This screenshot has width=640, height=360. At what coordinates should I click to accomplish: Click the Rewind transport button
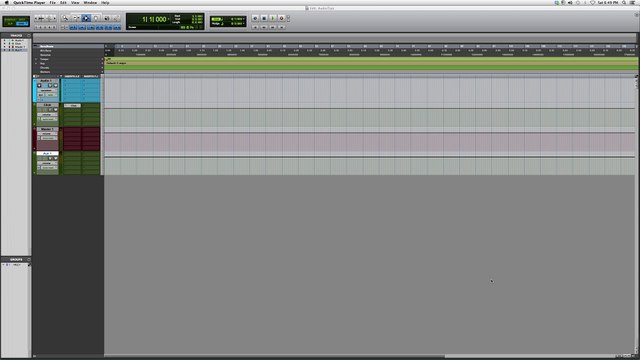point(264,27)
